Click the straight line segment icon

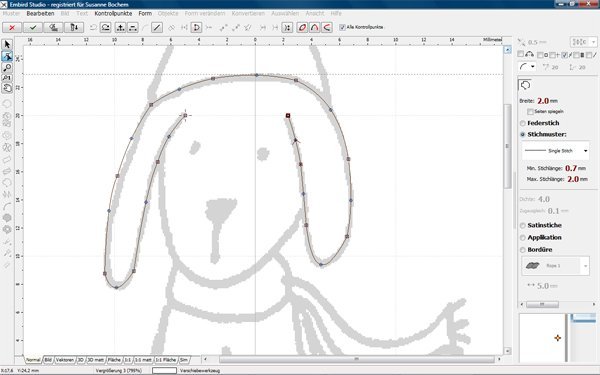[157, 28]
